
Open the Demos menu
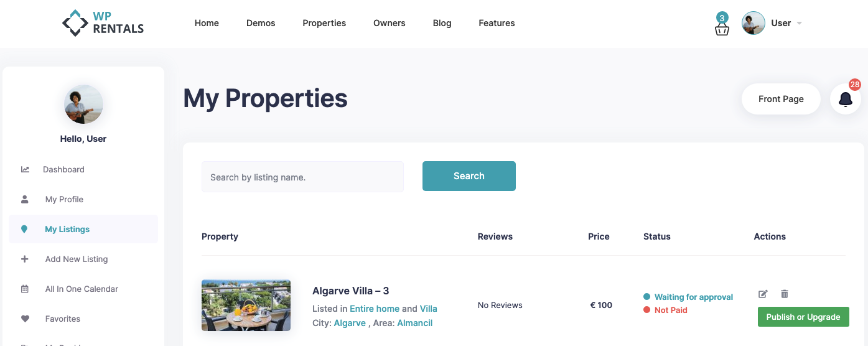pos(261,23)
